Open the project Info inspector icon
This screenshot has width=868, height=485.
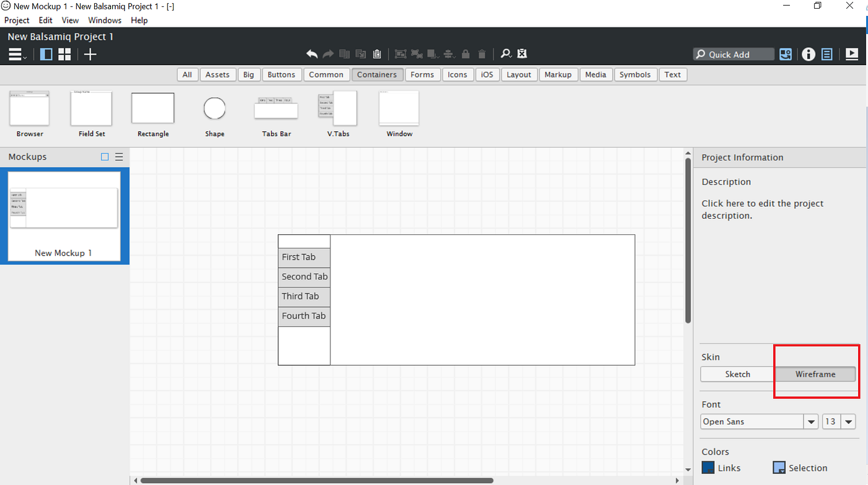[808, 54]
